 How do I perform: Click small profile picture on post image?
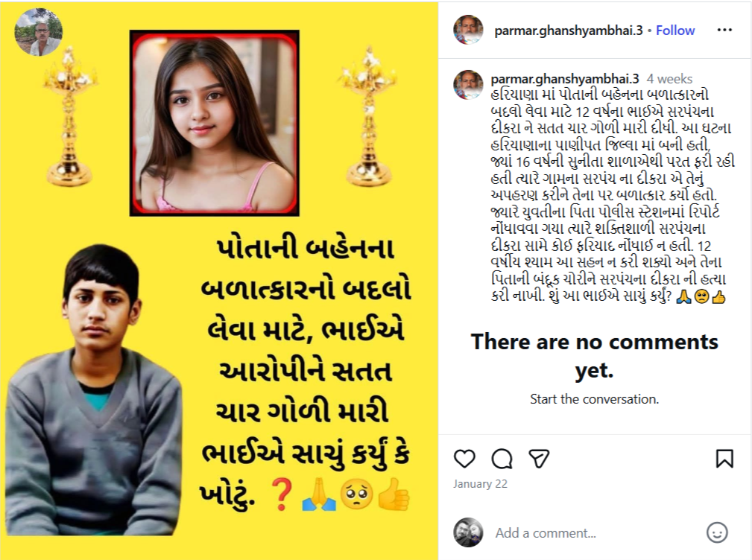39,32
